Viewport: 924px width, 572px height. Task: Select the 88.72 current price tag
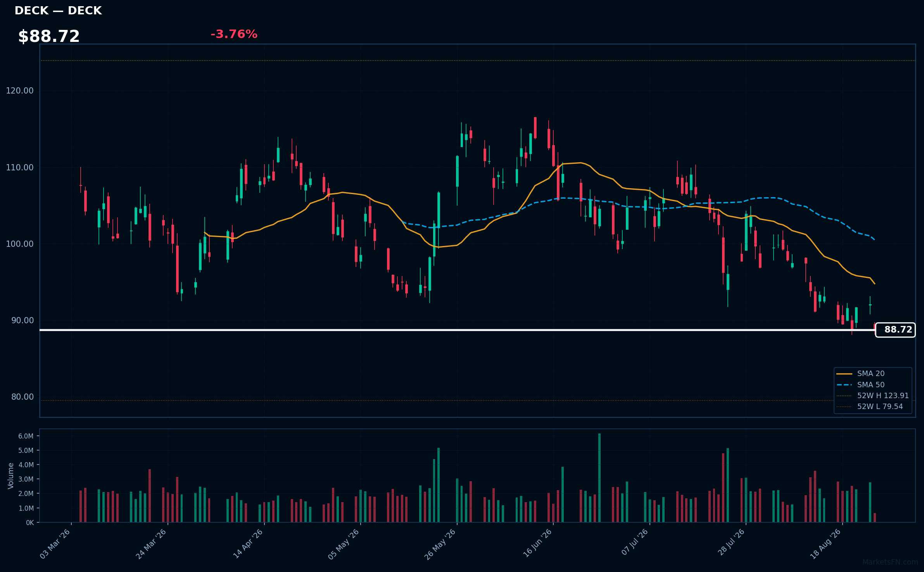click(896, 330)
